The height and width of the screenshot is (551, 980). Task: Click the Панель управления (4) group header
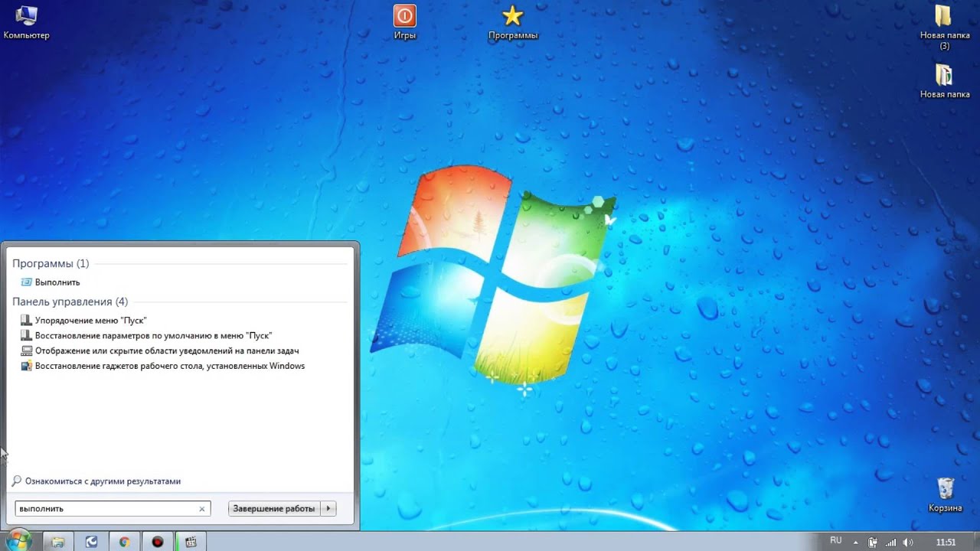70,302
